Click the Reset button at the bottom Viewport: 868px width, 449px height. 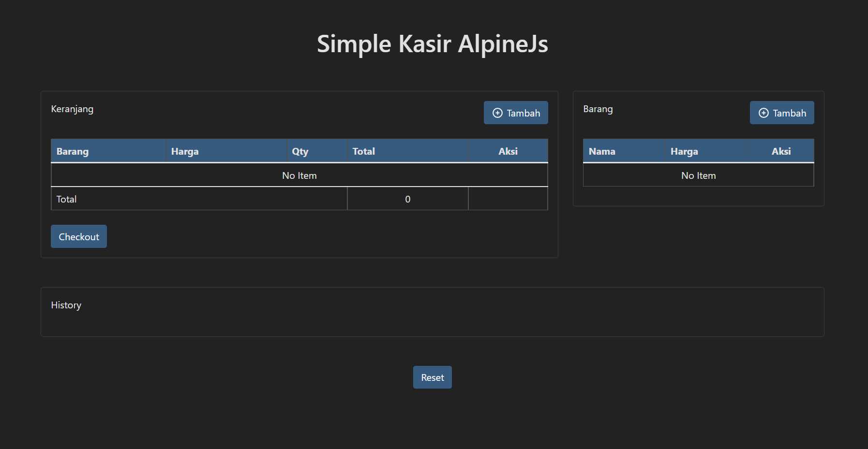coord(432,377)
